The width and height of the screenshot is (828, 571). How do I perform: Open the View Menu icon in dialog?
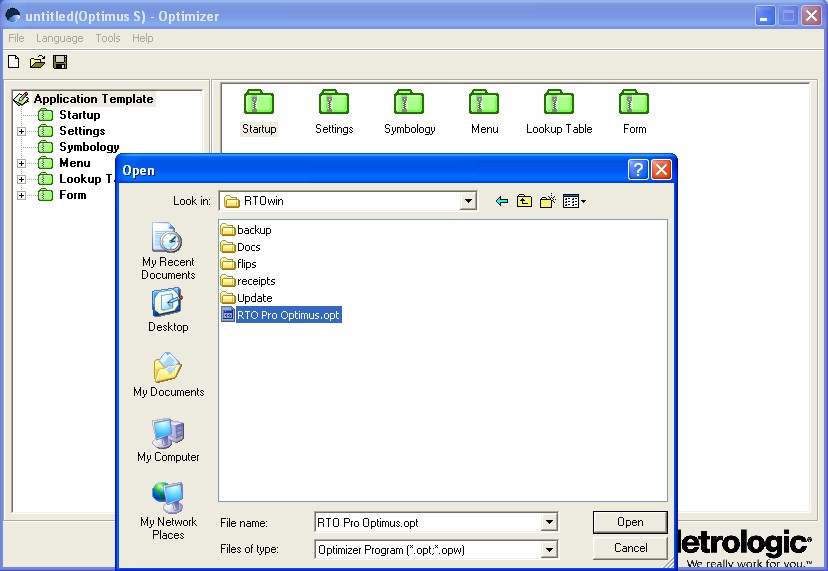574,201
